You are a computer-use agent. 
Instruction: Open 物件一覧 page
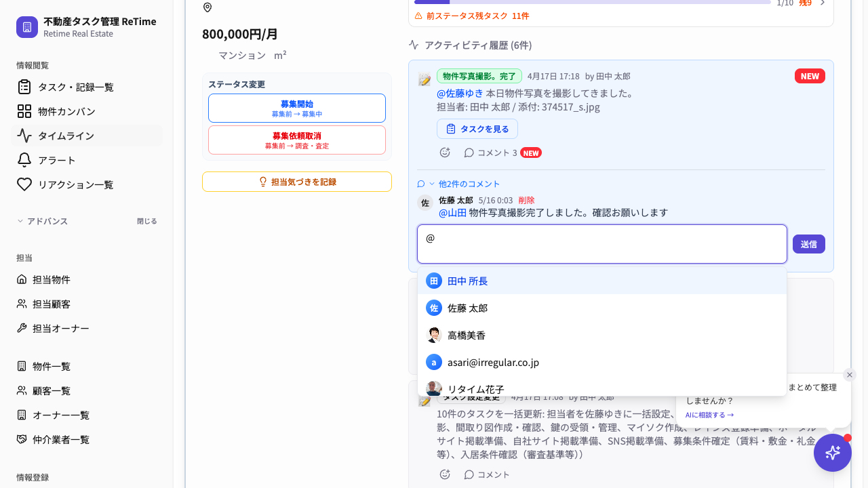87,366
